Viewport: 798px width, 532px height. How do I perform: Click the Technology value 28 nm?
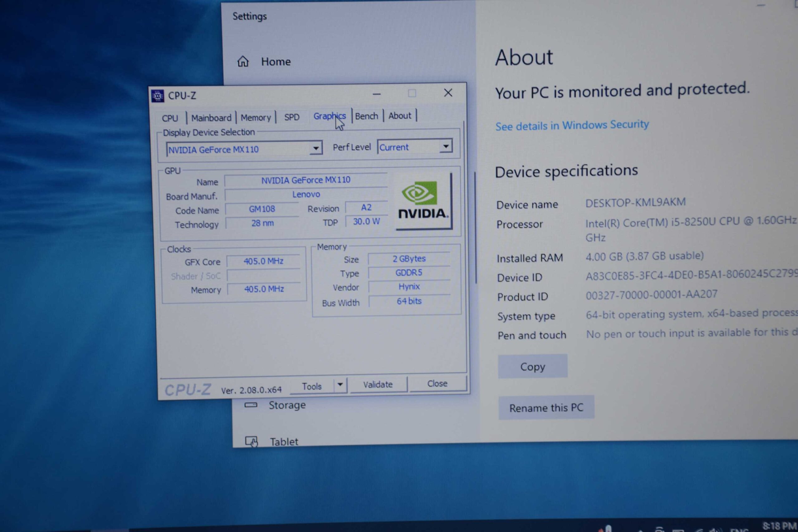(262, 223)
